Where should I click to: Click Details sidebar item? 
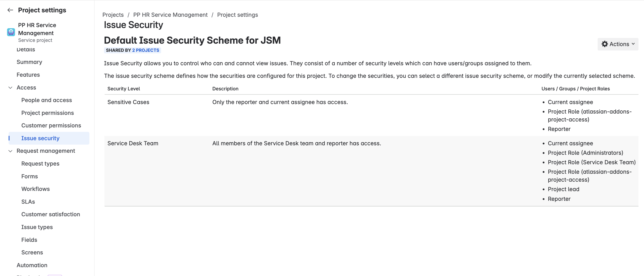click(26, 49)
